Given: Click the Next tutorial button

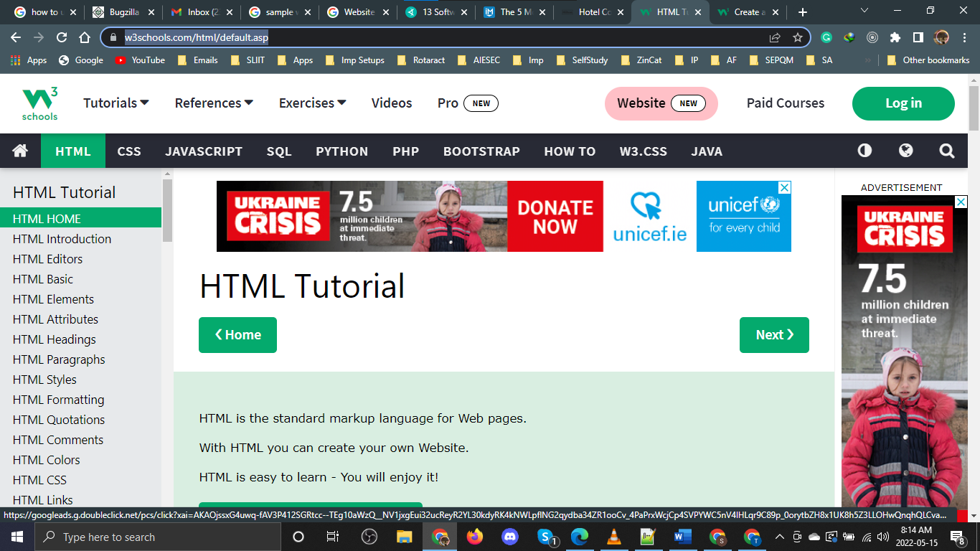Looking at the screenshot, I should pos(773,335).
